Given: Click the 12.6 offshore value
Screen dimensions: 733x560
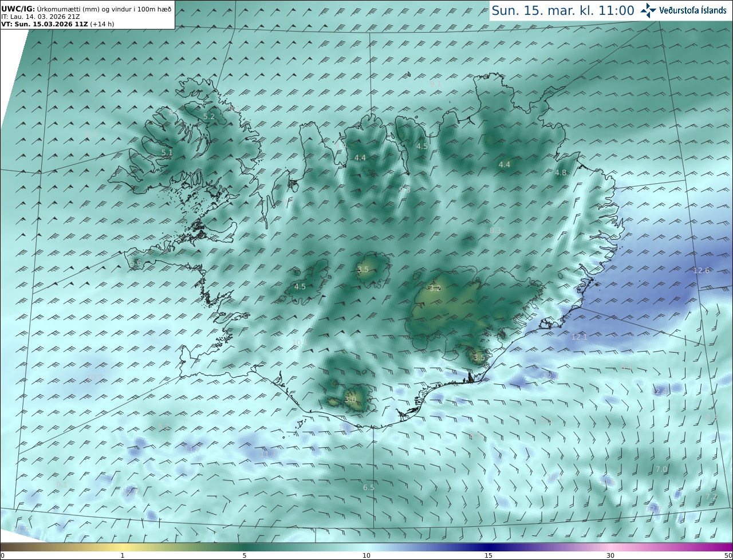Looking at the screenshot, I should 702,271.
